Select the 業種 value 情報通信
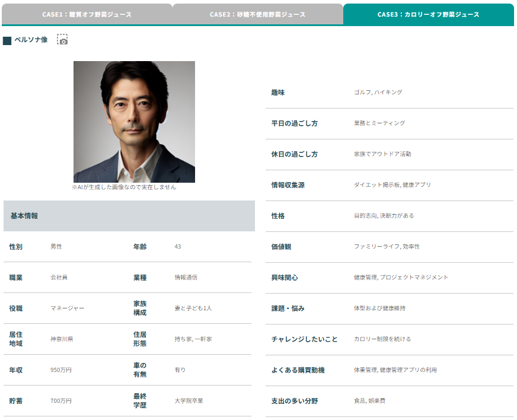The width and height of the screenshot is (517, 420). pos(186,278)
